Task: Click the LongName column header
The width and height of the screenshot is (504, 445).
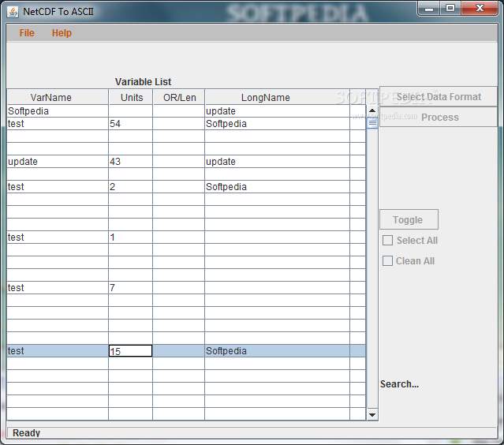Action: click(278, 97)
